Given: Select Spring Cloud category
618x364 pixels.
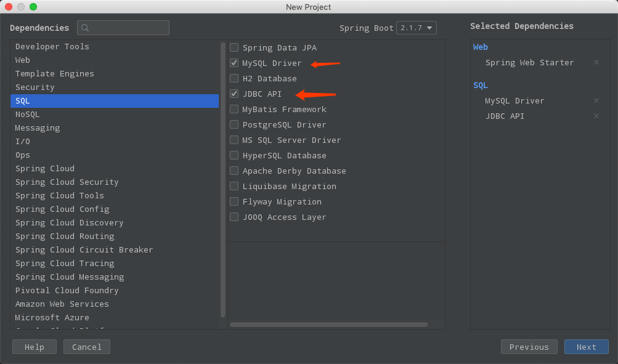Looking at the screenshot, I should pos(115,168).
